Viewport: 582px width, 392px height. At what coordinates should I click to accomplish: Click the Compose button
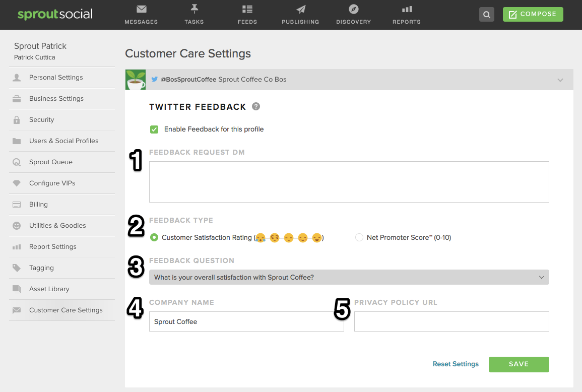click(533, 14)
